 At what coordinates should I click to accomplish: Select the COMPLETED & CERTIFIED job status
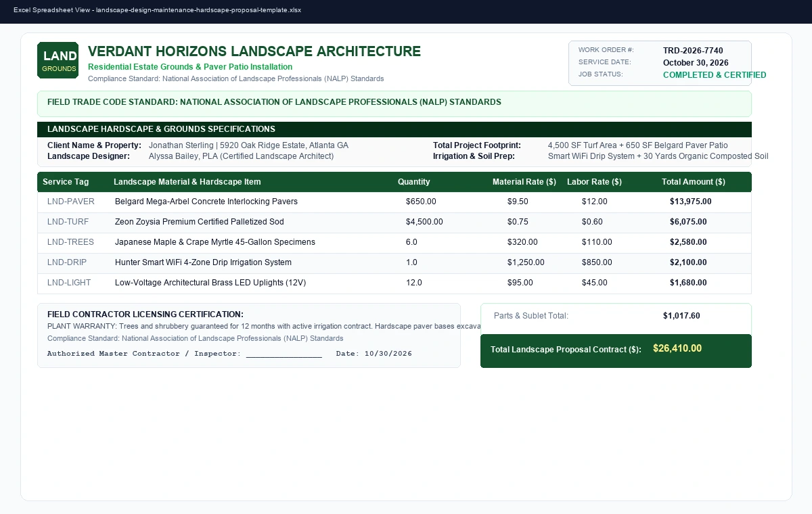pos(715,75)
